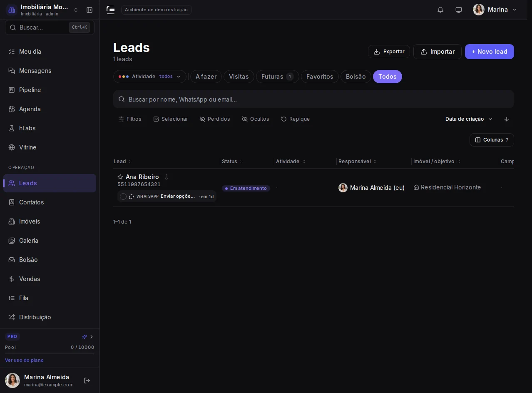This screenshot has width=532, height=393.
Task: Open the Marina user menu
Action: (495, 10)
